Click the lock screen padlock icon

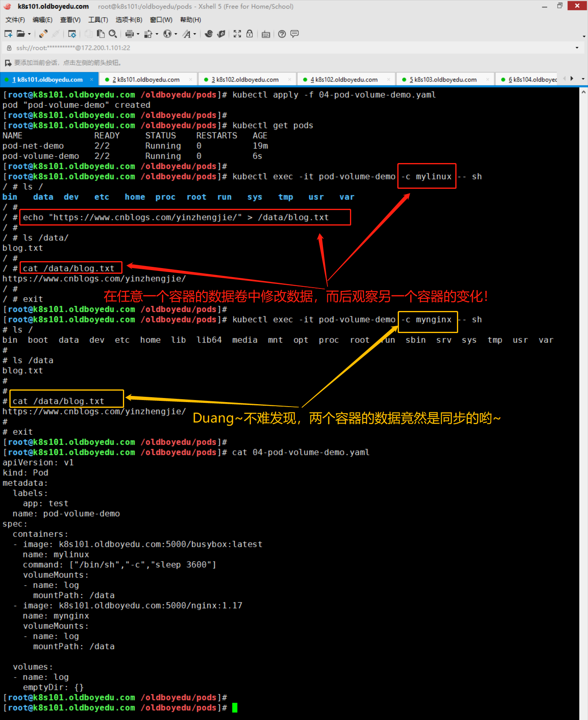pos(249,34)
